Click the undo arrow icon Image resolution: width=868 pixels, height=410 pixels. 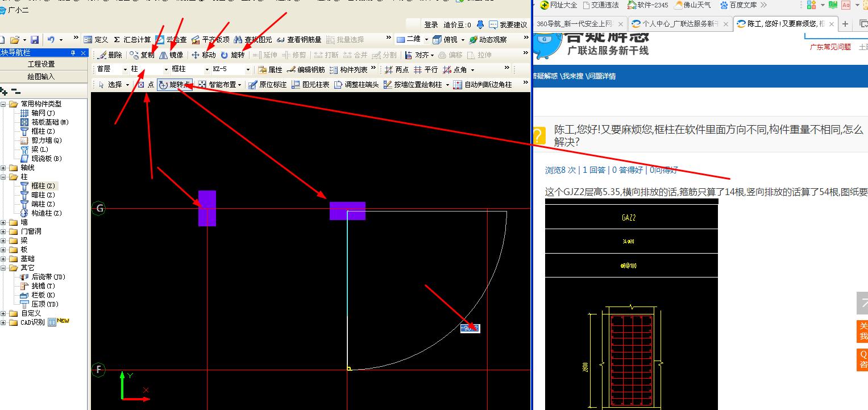[51, 40]
